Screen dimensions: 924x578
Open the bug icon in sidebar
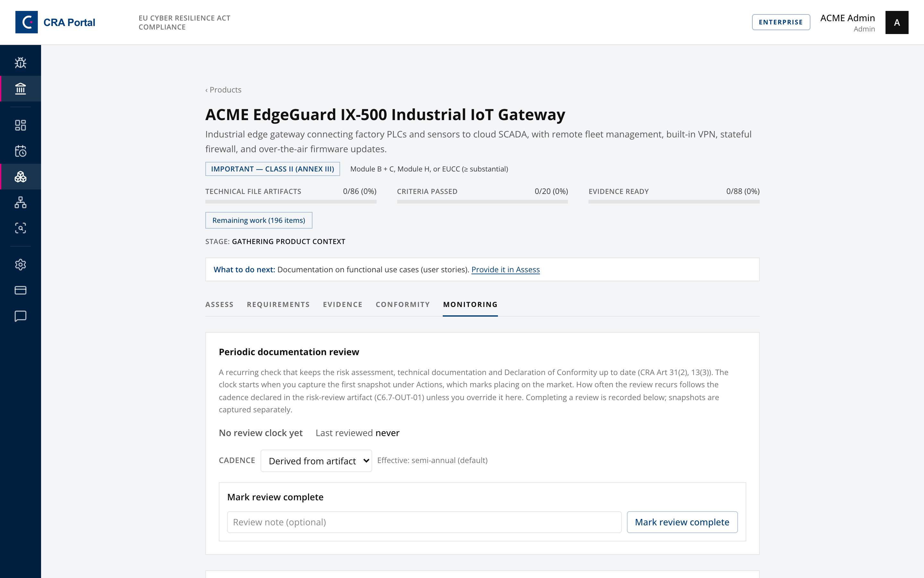point(21,63)
